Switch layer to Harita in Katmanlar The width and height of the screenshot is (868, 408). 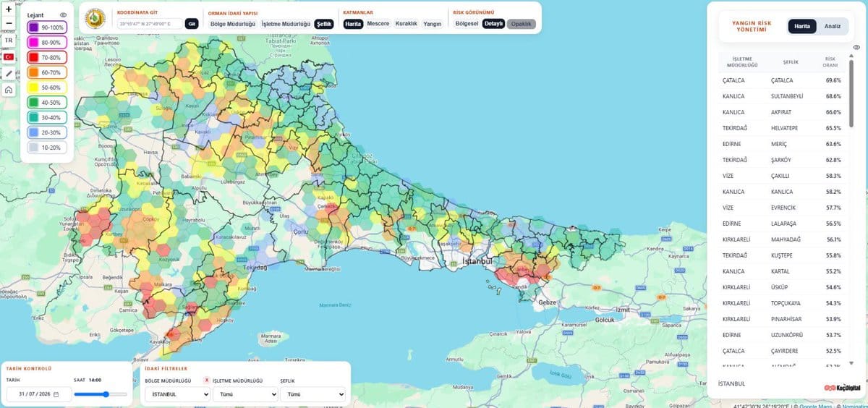tap(353, 24)
